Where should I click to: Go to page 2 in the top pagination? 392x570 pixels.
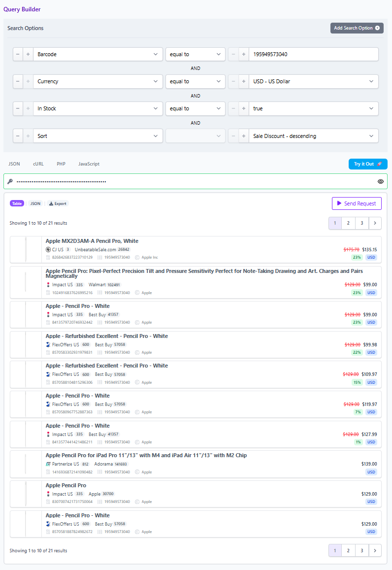click(x=348, y=223)
